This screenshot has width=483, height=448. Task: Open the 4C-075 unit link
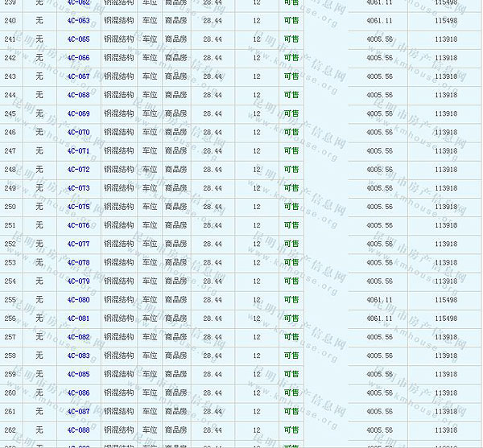click(78, 207)
